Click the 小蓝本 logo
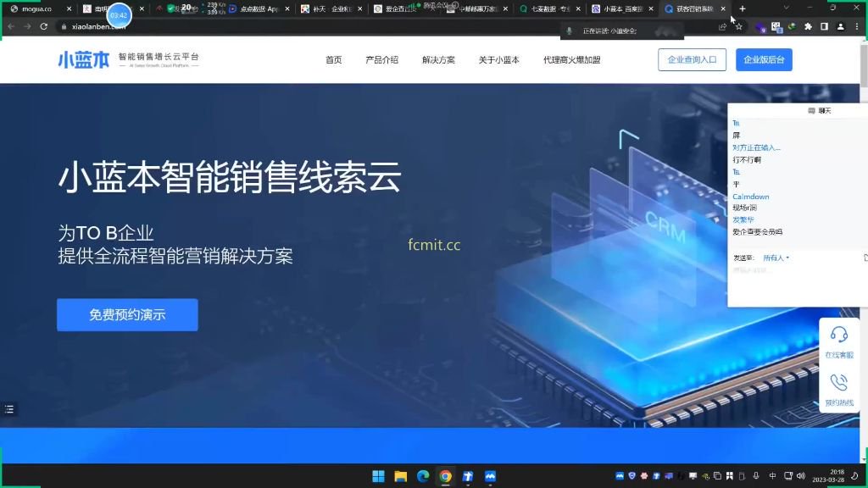The height and width of the screenshot is (488, 868). point(84,60)
